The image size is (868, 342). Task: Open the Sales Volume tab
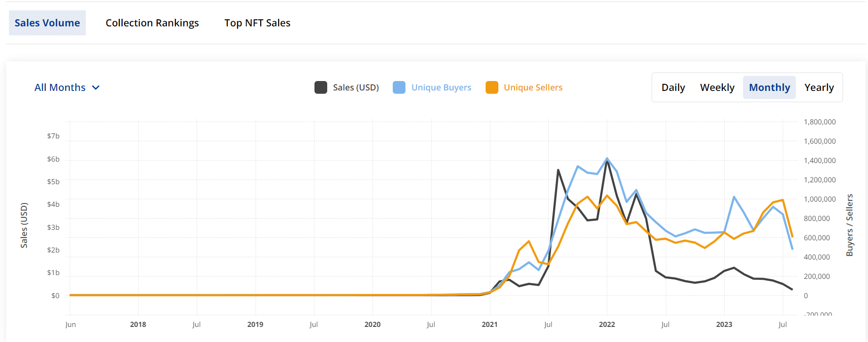pos(47,23)
